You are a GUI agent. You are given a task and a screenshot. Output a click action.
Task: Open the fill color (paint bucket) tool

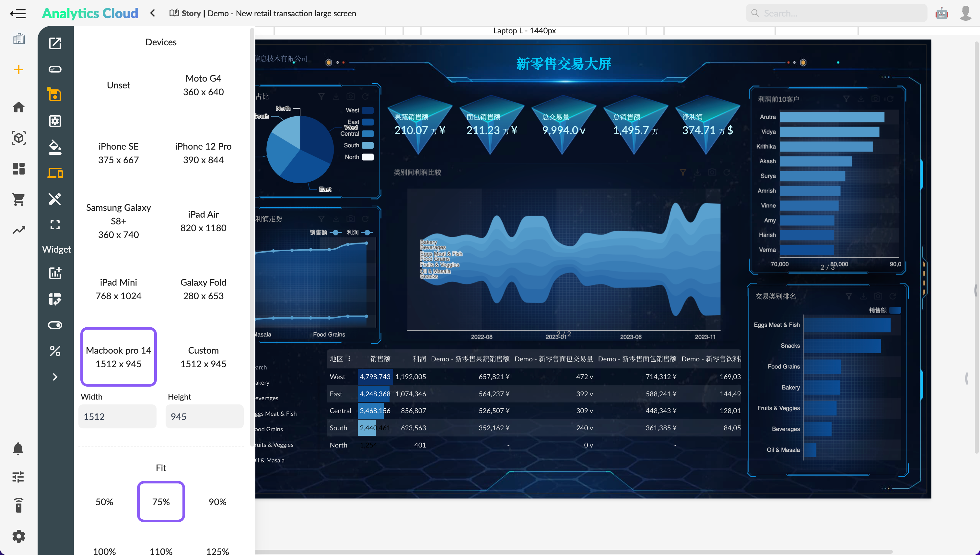pos(55,147)
